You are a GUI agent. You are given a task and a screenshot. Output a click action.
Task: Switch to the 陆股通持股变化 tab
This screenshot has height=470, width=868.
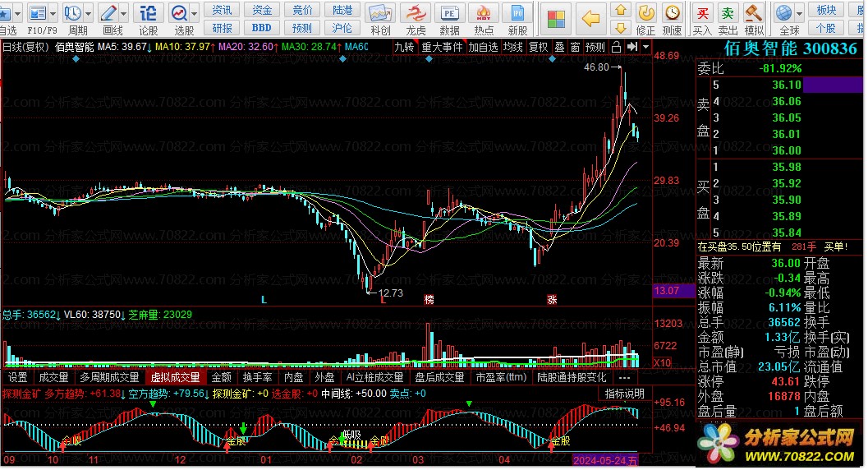point(572,377)
